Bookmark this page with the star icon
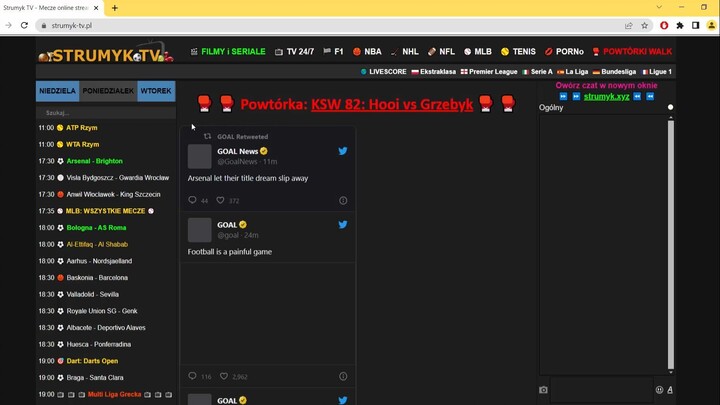Viewport: 720px width, 405px height. [645, 25]
